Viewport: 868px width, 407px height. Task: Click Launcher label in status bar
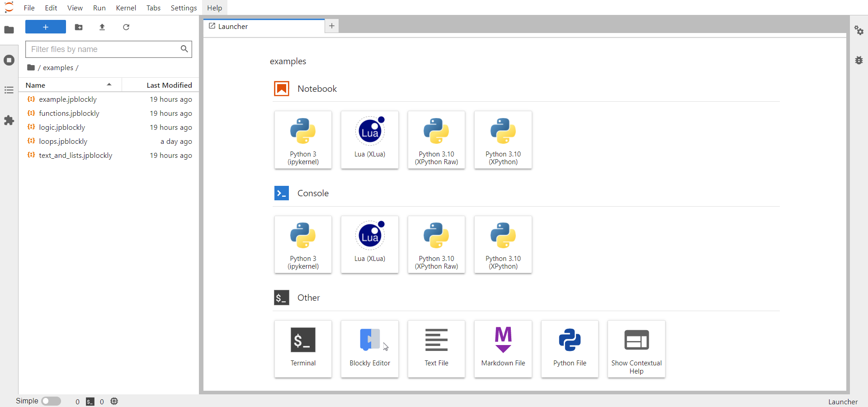point(843,402)
